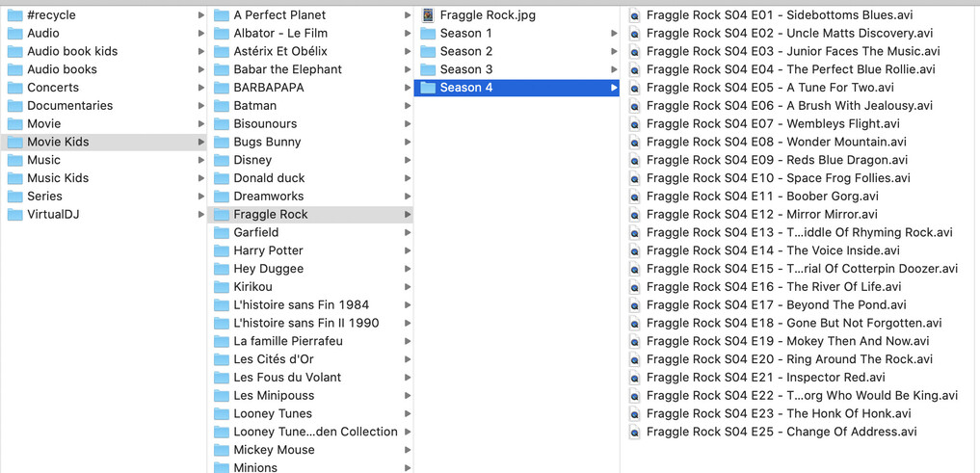980x473 pixels.
Task: Click the VirtualDJ folder icon
Action: (15, 214)
